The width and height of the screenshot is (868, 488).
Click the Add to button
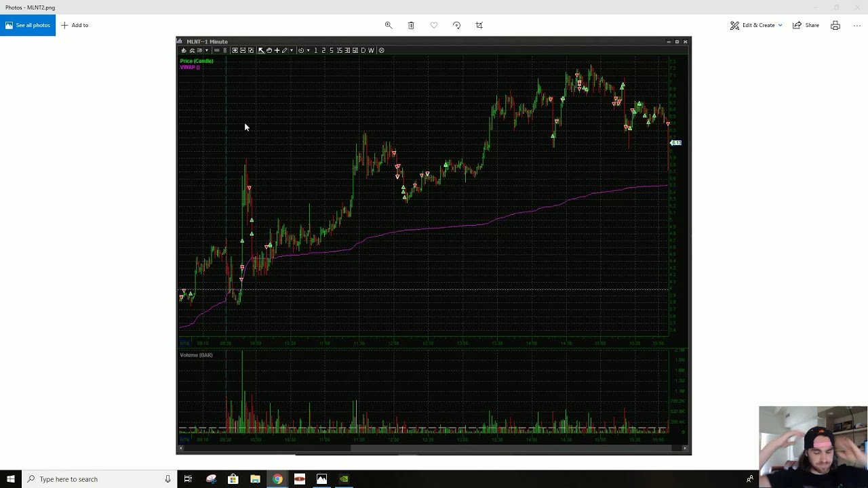[75, 25]
